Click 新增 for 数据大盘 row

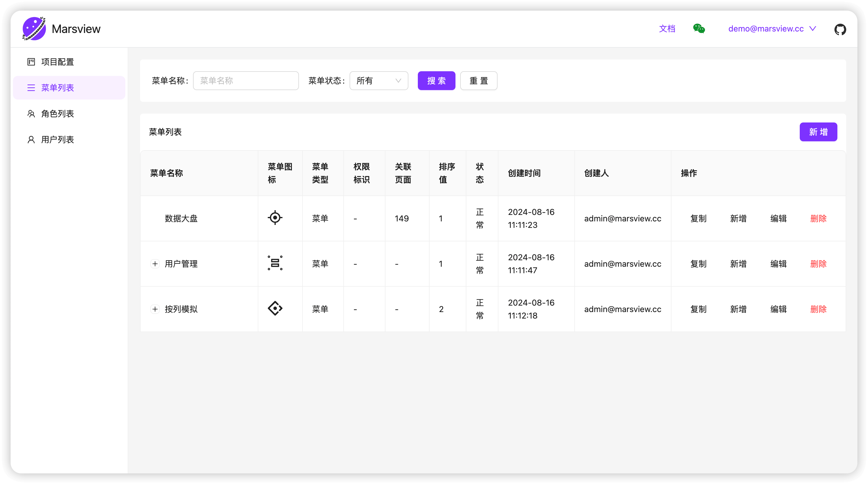point(738,218)
